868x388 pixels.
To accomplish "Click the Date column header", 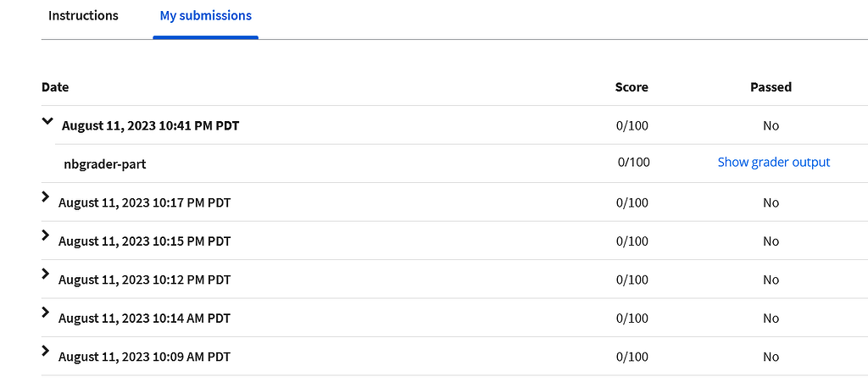I will 55,87.
